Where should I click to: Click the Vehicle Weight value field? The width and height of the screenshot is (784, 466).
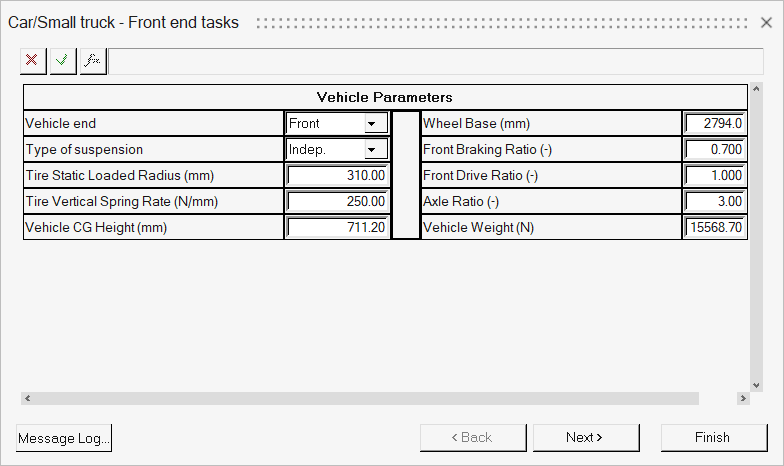(x=714, y=228)
